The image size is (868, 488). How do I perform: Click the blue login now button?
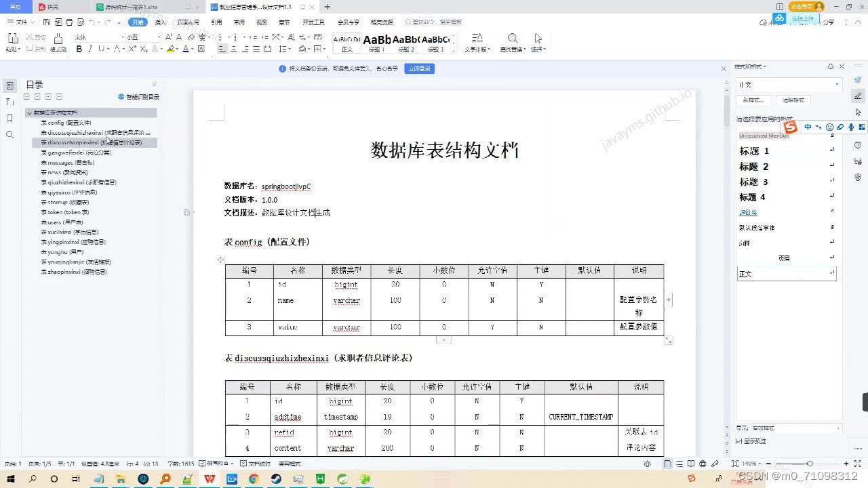pos(419,68)
